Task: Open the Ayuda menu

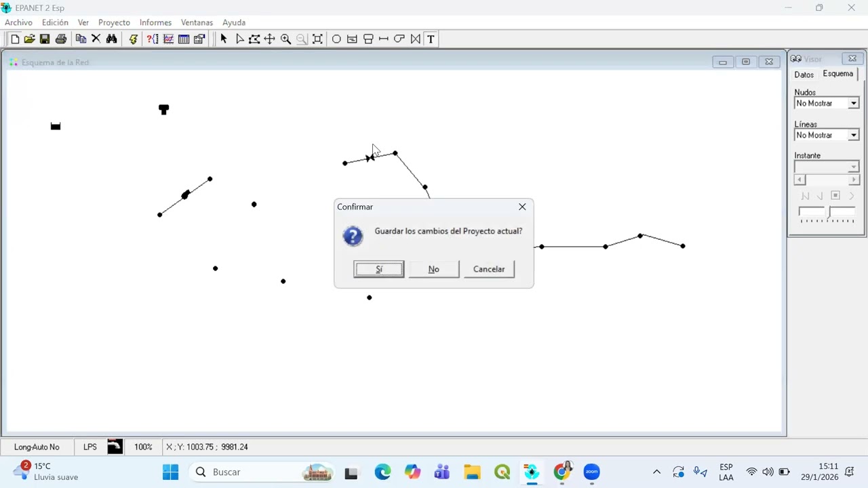Action: (234, 22)
